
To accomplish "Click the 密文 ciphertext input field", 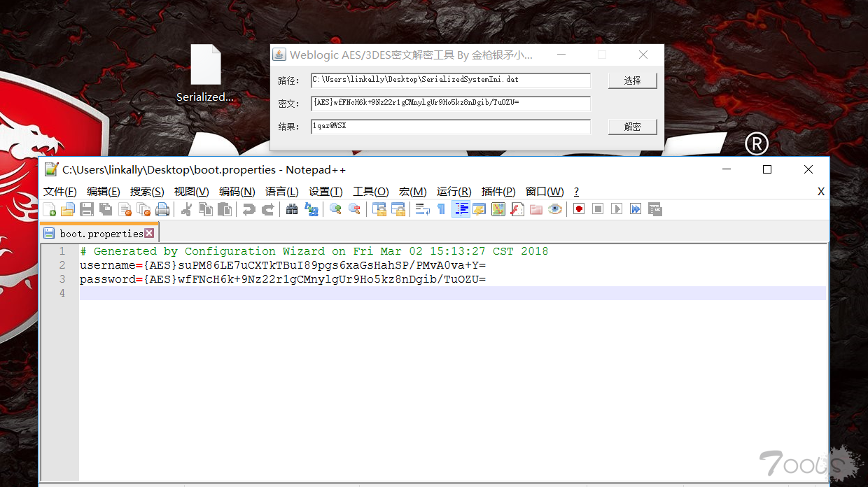I will pos(451,103).
